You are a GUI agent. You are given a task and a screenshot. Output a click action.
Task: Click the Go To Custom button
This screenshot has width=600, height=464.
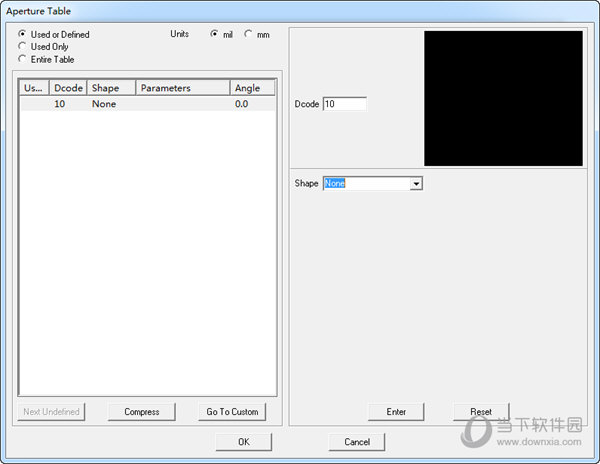coord(232,412)
